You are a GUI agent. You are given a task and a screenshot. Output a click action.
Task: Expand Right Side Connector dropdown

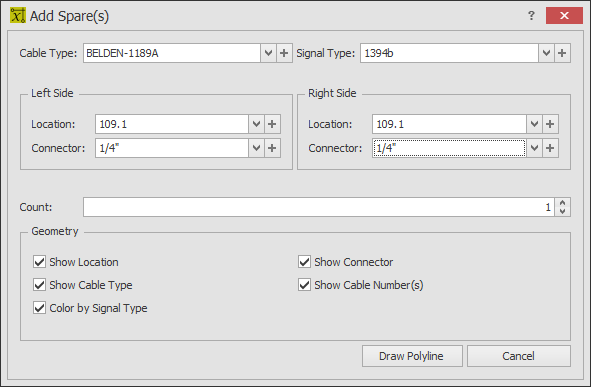point(534,148)
